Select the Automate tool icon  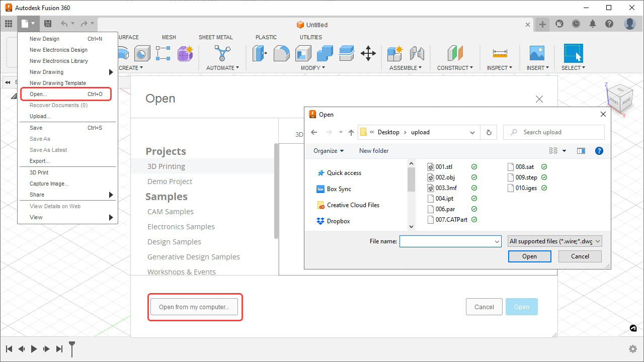click(222, 53)
